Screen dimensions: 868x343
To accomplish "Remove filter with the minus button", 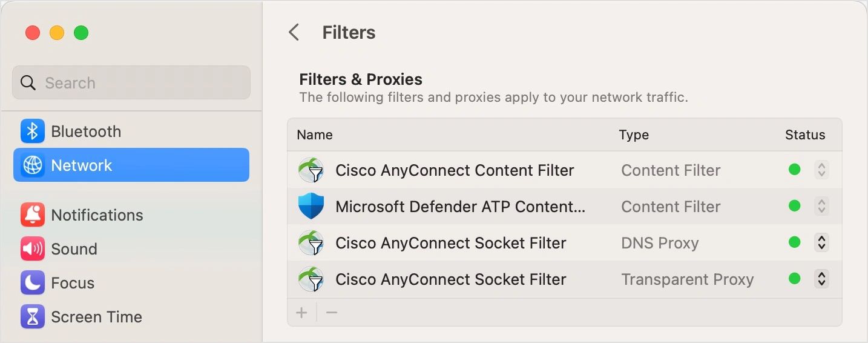I will 332,313.
